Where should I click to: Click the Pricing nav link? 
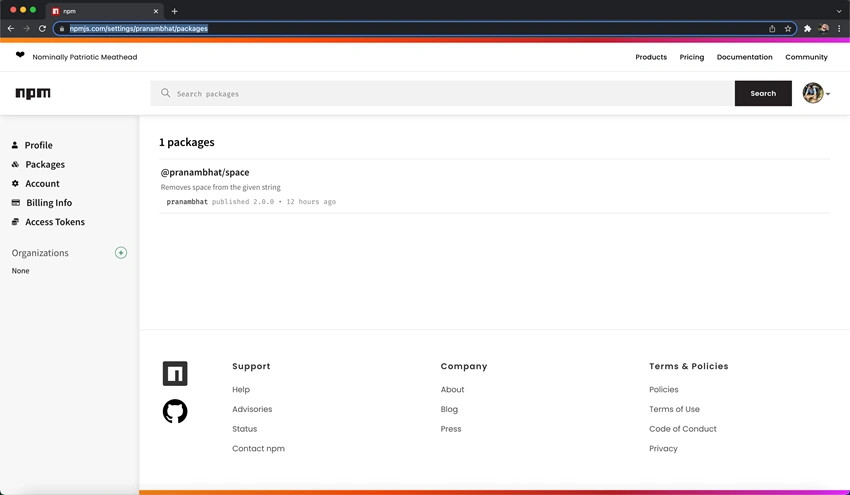pyautogui.click(x=692, y=57)
